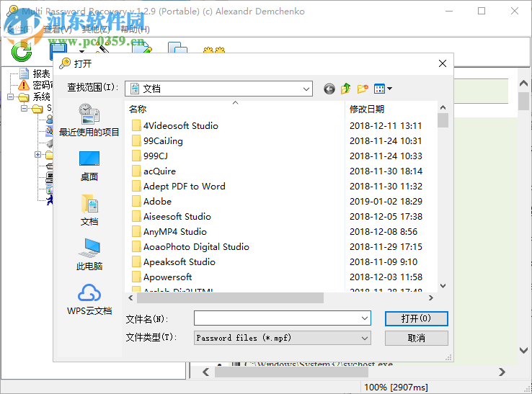Viewport: 532px width, 394px height.
Task: Select the Apowersoft folder
Action: click(162, 277)
